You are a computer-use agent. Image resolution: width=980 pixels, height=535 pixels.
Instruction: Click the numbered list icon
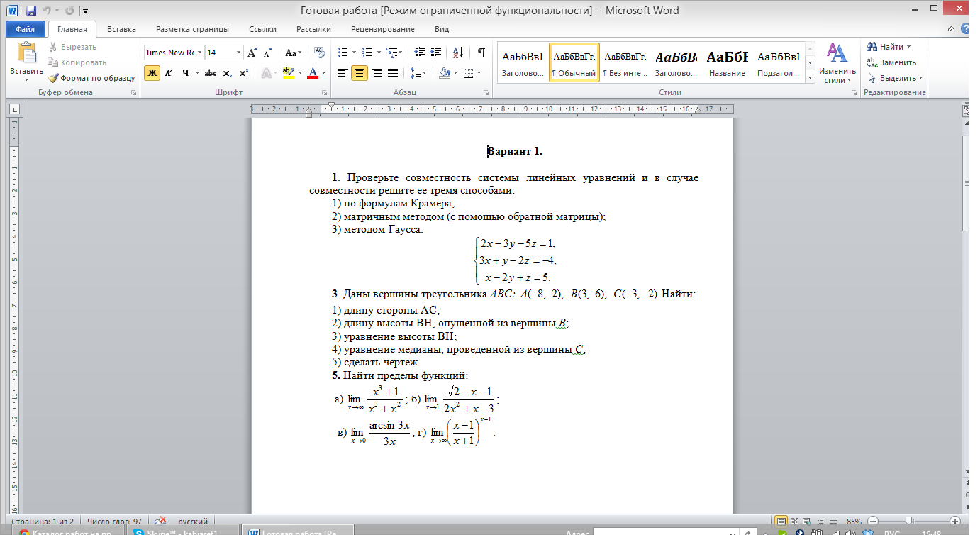point(367,53)
